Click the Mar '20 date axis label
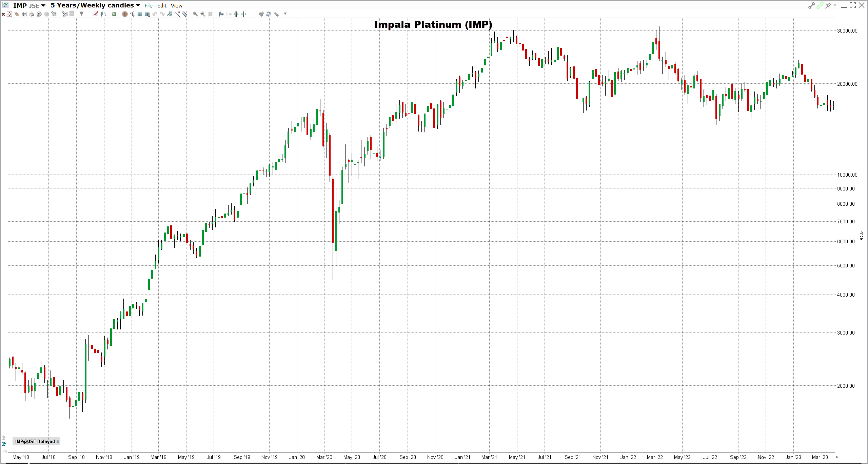868x464 pixels. coord(324,457)
